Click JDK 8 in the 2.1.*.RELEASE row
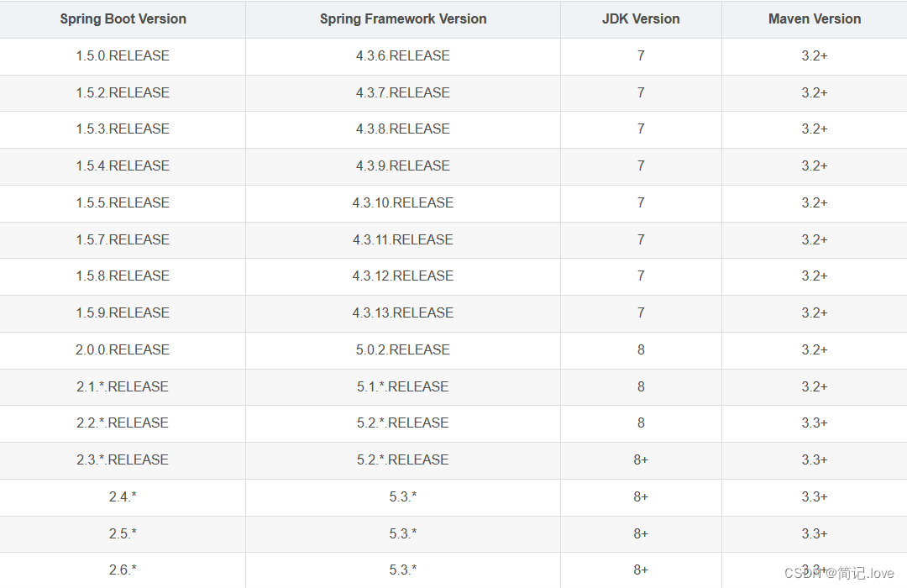The width and height of the screenshot is (907, 588). [x=641, y=386]
